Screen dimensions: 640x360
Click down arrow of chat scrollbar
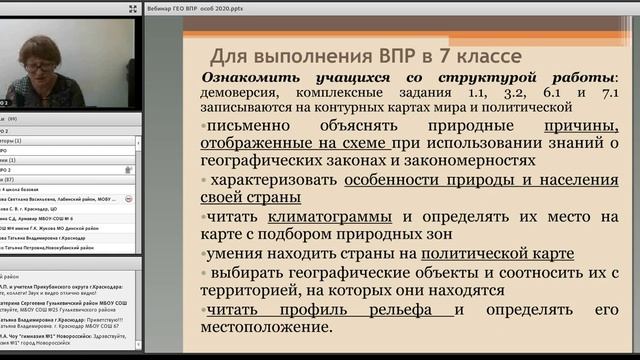click(138, 345)
